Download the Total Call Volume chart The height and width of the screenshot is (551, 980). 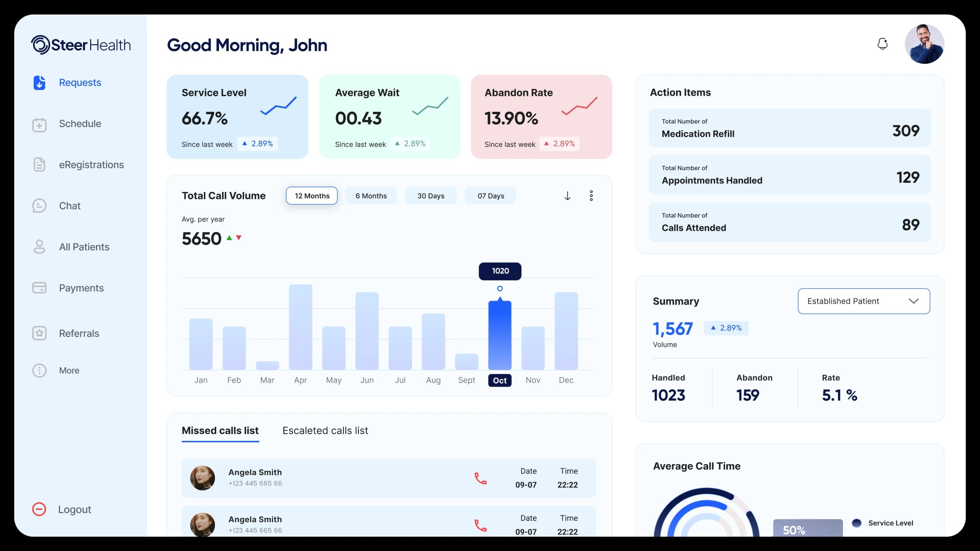(567, 196)
